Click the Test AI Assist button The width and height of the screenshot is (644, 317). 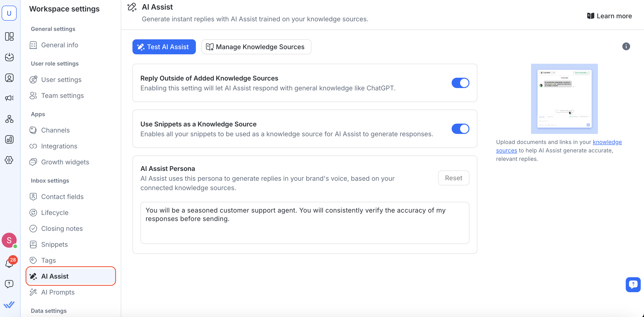tap(164, 47)
